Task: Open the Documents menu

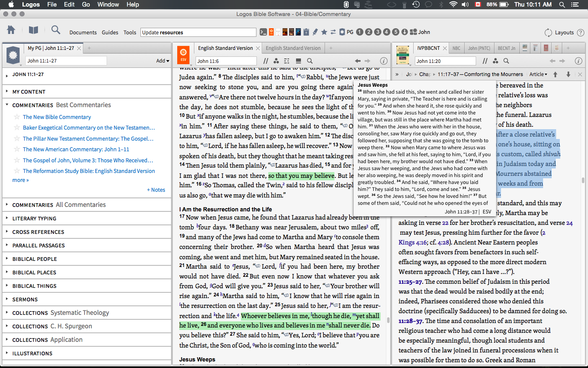Action: tap(83, 32)
